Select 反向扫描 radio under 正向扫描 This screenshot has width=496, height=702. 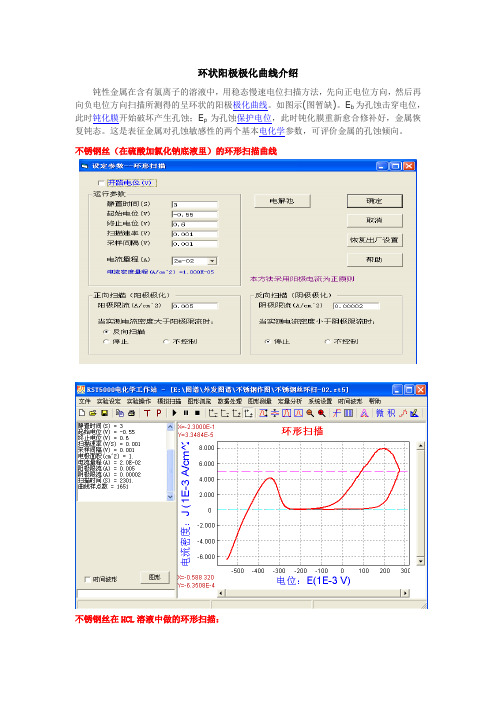coord(106,332)
